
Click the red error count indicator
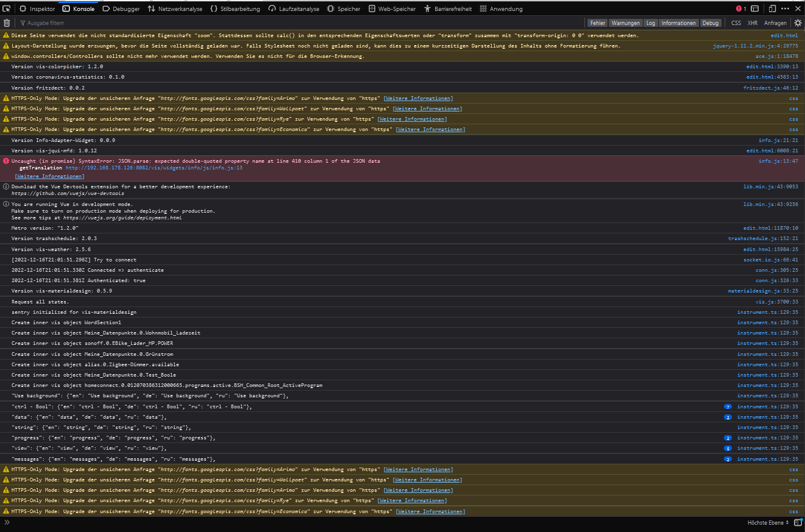(741, 9)
